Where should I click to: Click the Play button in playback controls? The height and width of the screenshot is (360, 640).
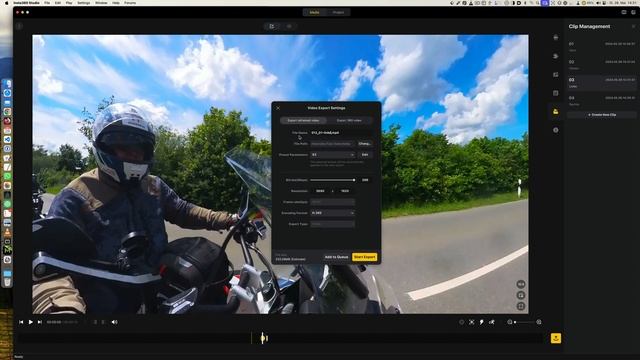tap(31, 322)
